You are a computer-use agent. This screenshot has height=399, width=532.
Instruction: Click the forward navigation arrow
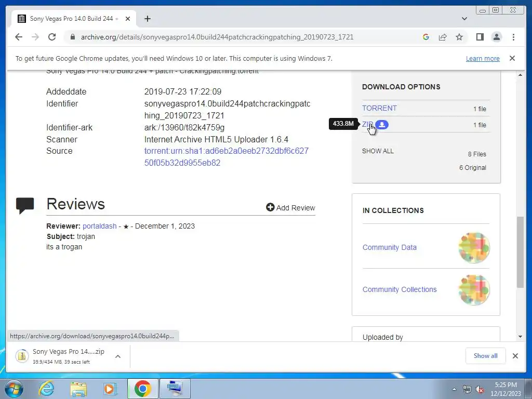[x=35, y=37]
